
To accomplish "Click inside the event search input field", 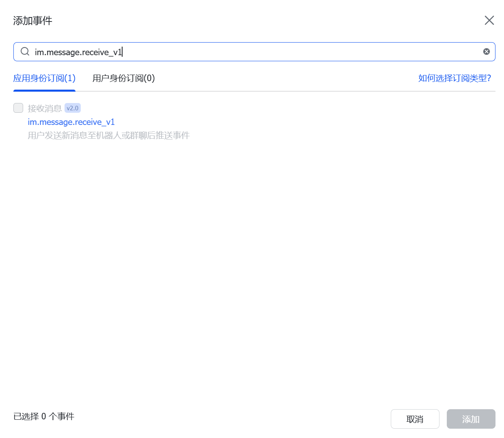I will 243,52.
